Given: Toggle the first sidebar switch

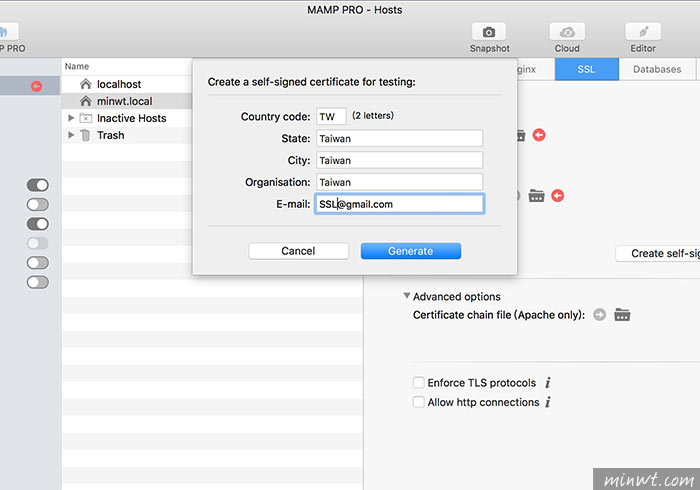Looking at the screenshot, I should (38, 185).
